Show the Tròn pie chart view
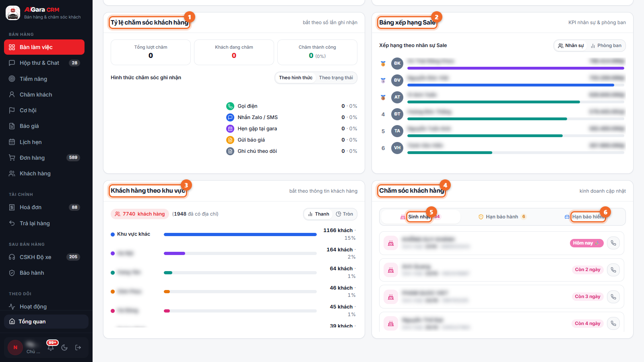 pos(345,214)
